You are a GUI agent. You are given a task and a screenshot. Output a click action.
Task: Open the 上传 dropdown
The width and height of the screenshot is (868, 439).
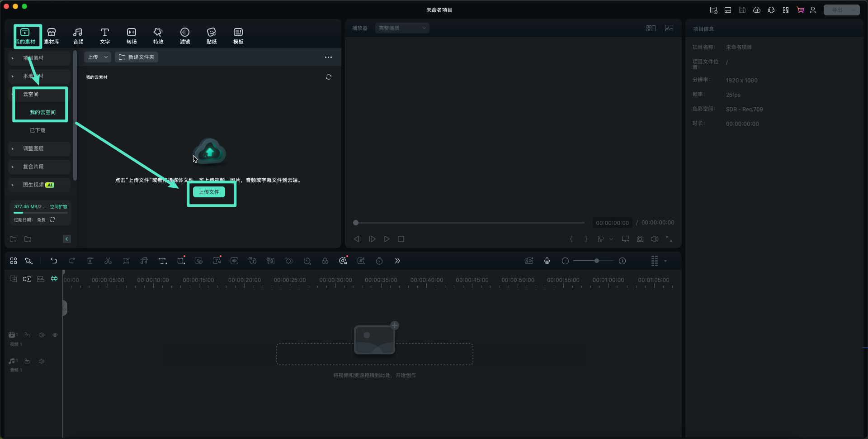pyautogui.click(x=97, y=57)
